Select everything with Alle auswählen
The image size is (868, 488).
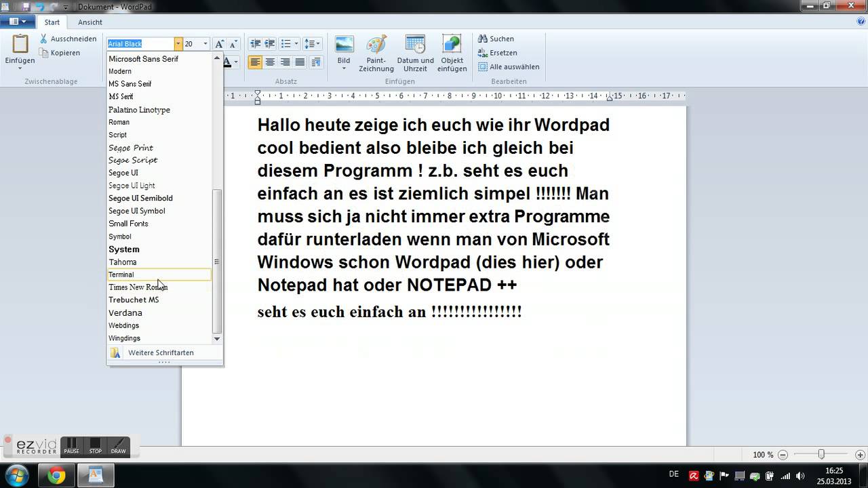[x=509, y=67]
